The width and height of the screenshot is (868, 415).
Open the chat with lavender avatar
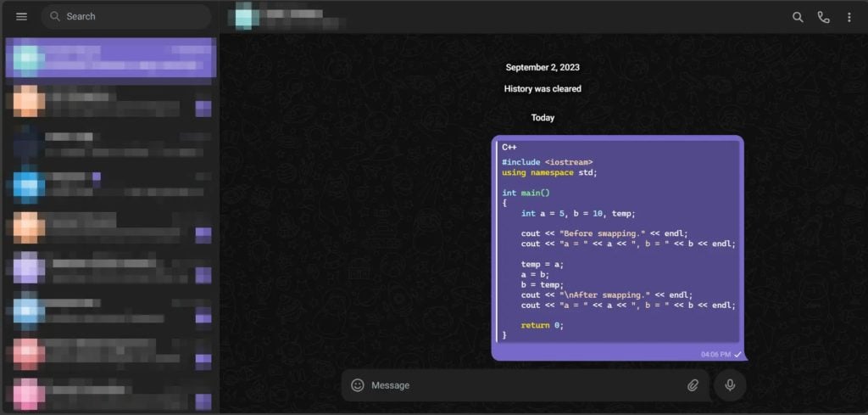[111, 268]
